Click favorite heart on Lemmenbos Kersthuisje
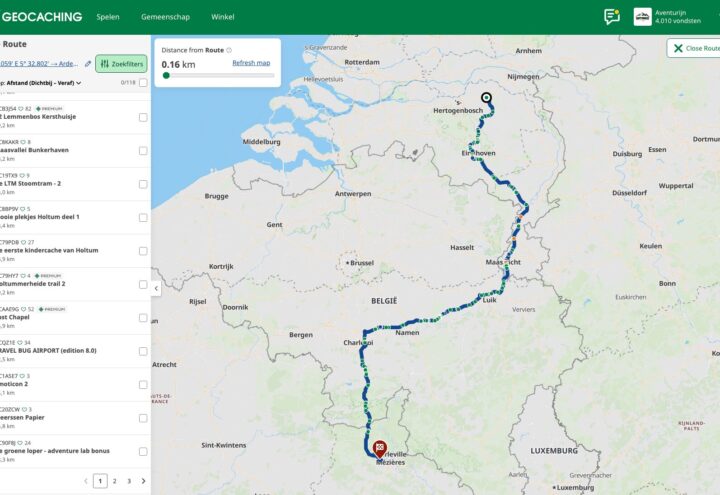The height and width of the screenshot is (495, 720). tap(21, 109)
